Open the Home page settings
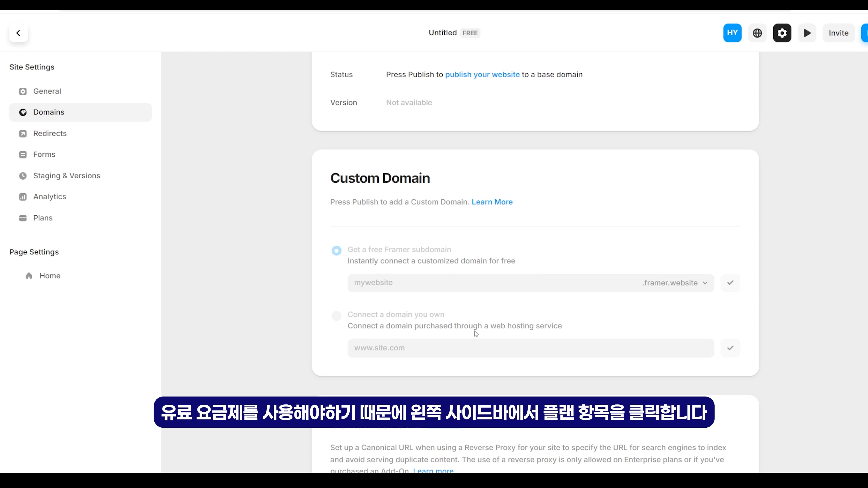Screen dimensions: 868x488 (50, 276)
